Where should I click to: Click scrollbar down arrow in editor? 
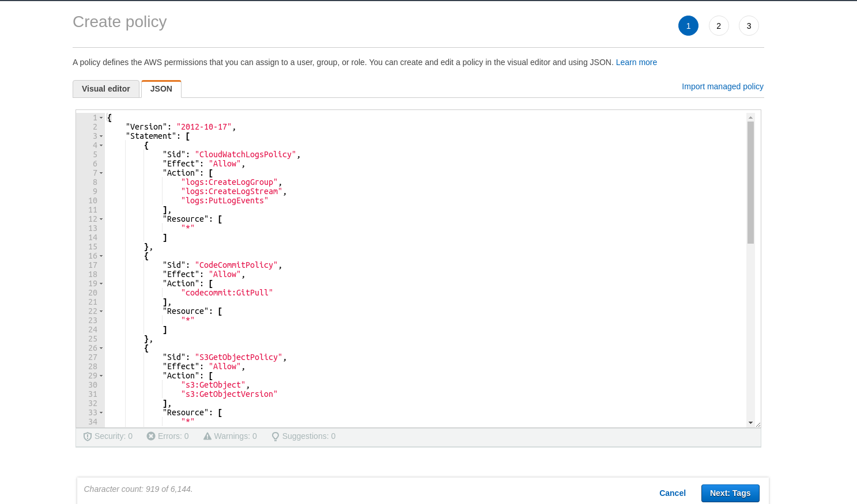[x=750, y=422]
